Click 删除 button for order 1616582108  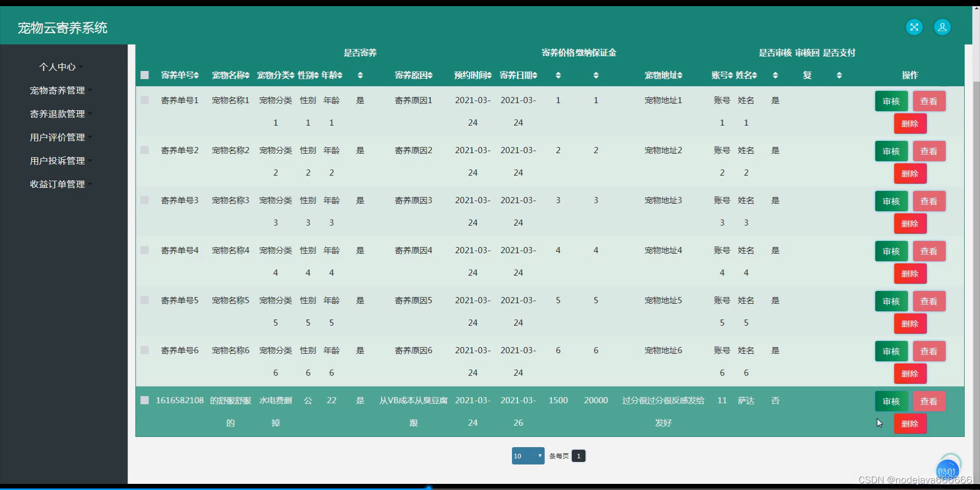click(910, 424)
